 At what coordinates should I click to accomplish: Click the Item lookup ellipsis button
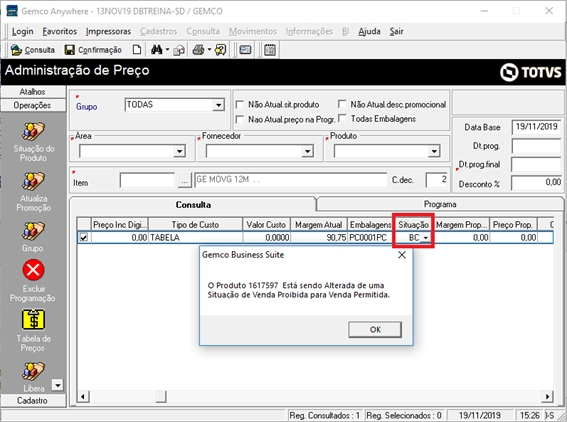pos(184,180)
